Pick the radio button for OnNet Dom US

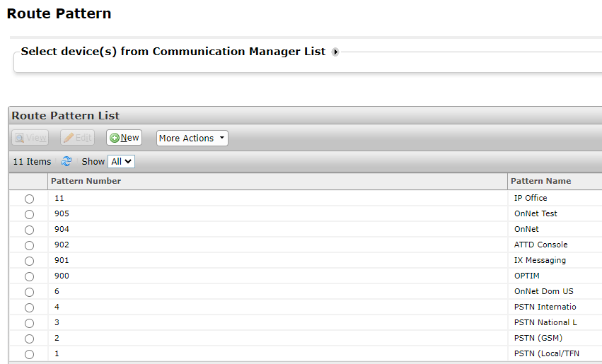pyautogui.click(x=29, y=292)
